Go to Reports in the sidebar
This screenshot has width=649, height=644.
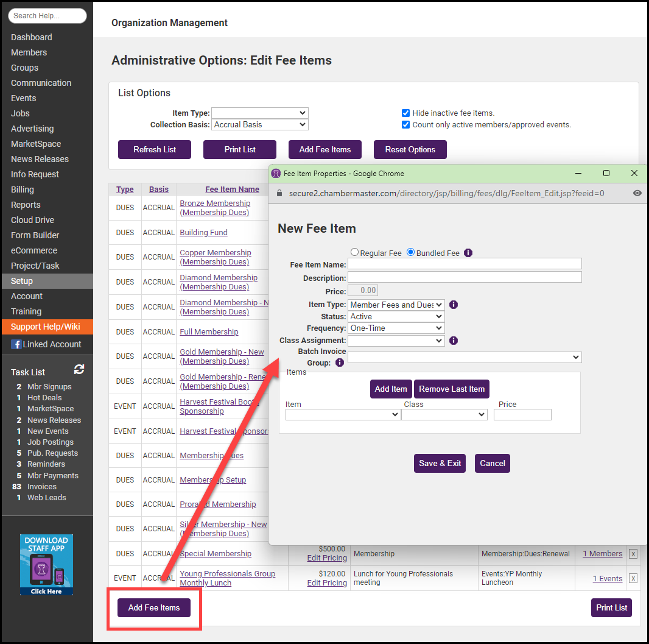(x=26, y=205)
